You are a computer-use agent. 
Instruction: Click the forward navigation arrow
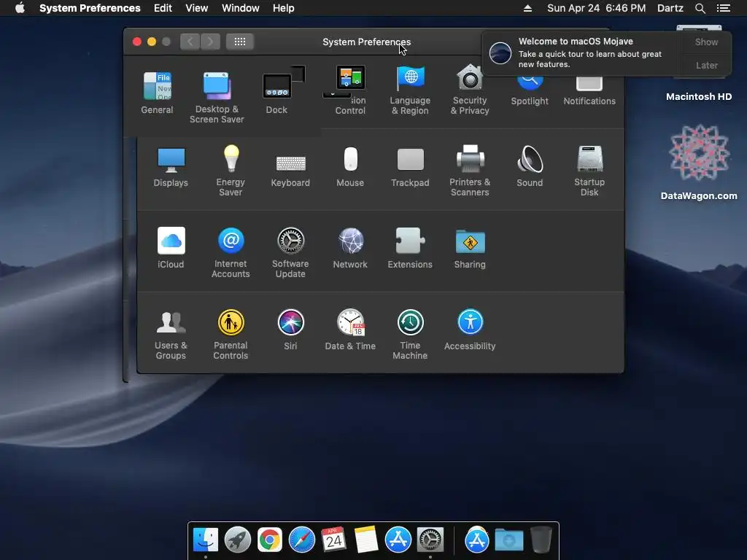(211, 42)
